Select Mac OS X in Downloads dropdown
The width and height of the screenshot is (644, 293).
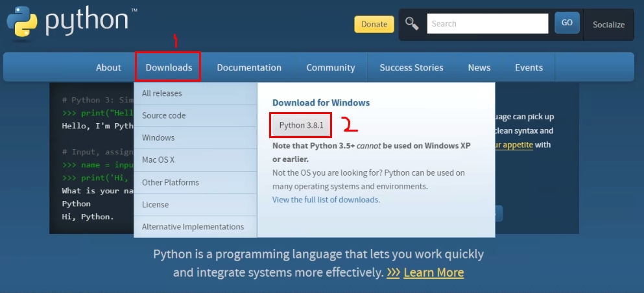click(x=195, y=159)
